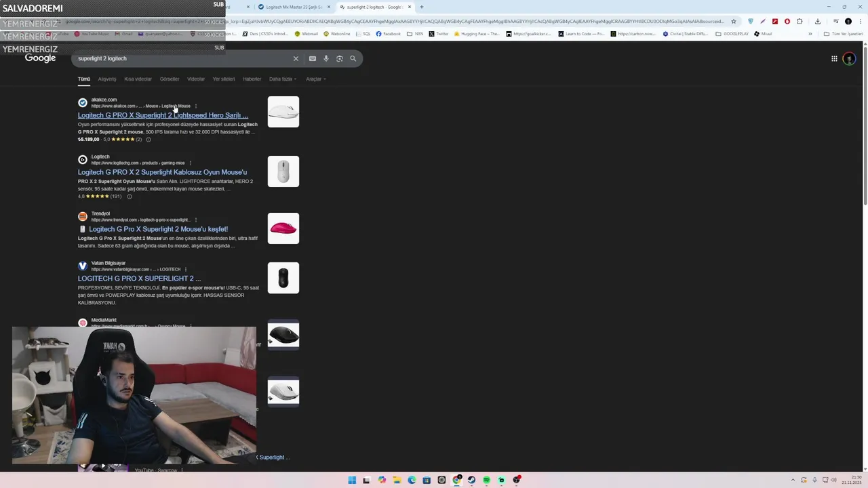Open the on-screen keyboard input tool

coord(313,58)
